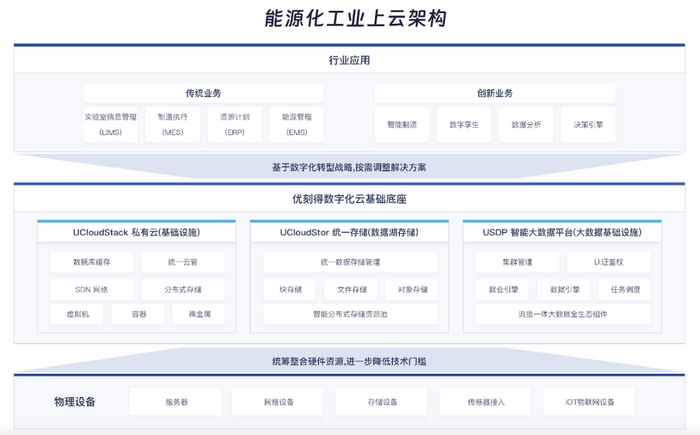The width and height of the screenshot is (700, 435).
Task: Click the UCloudStack 私有云(基础设施) heading
Action: point(136,232)
